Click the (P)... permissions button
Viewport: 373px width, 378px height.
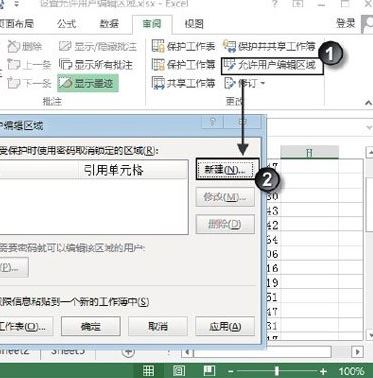coord(14,267)
